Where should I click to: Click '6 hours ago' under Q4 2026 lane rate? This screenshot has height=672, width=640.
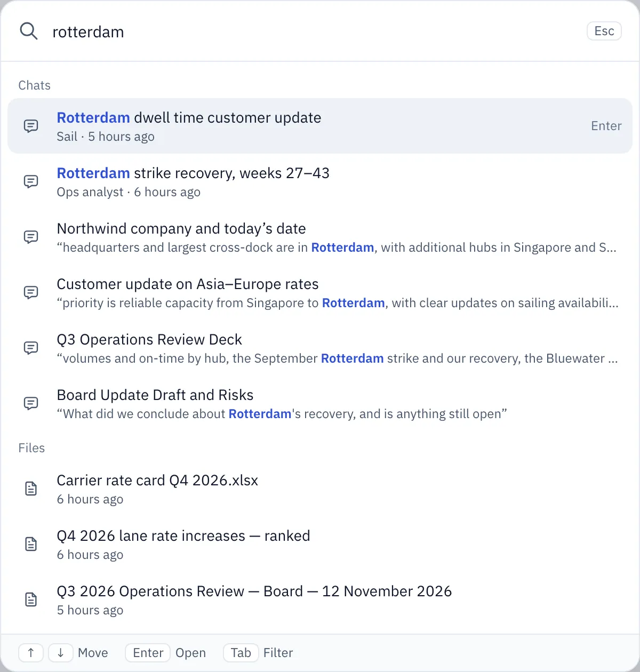point(90,555)
